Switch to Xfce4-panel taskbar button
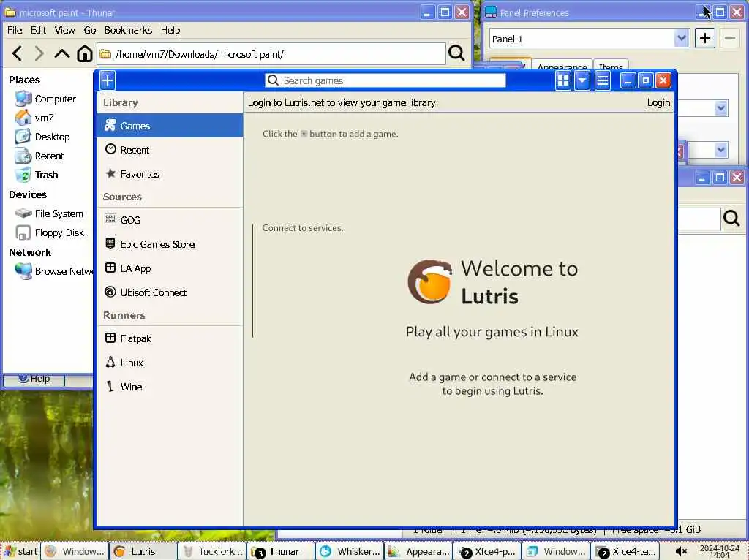The image size is (749, 560). point(487,551)
